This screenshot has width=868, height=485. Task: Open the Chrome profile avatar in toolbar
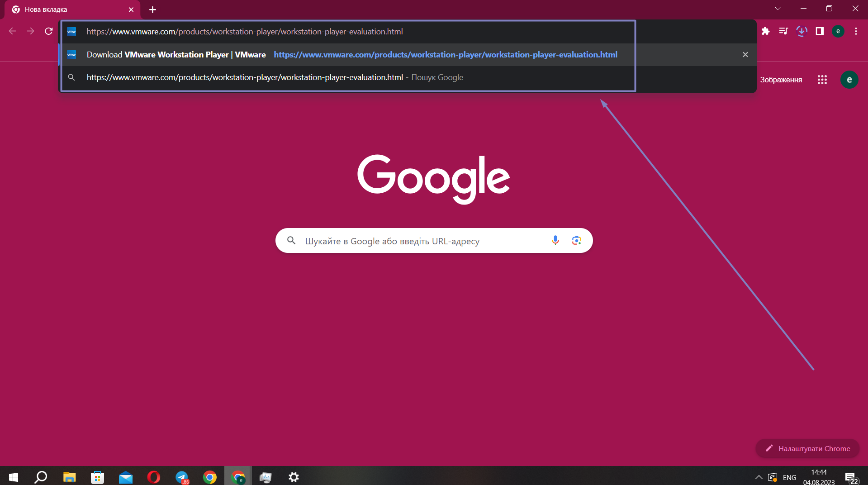(x=838, y=31)
